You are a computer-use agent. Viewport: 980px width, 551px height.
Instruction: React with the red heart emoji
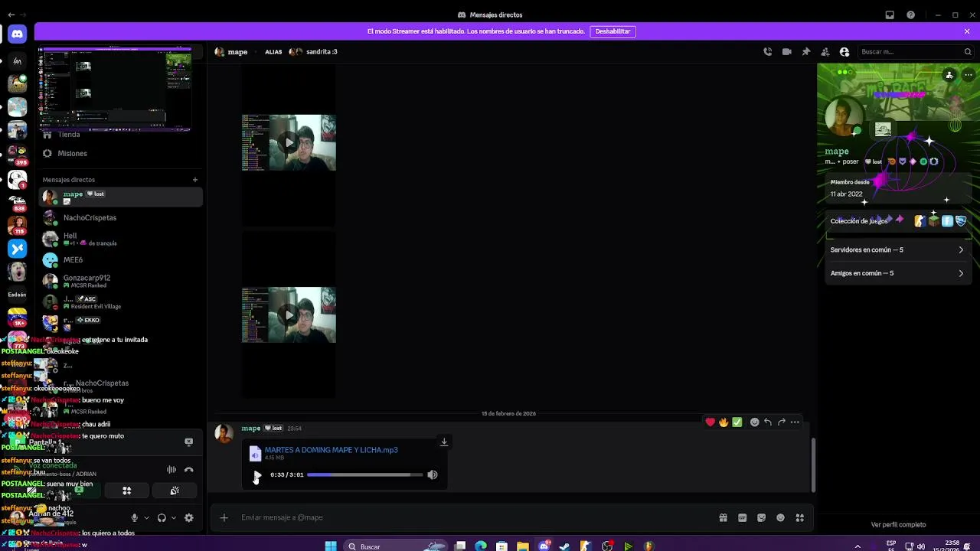pos(710,422)
